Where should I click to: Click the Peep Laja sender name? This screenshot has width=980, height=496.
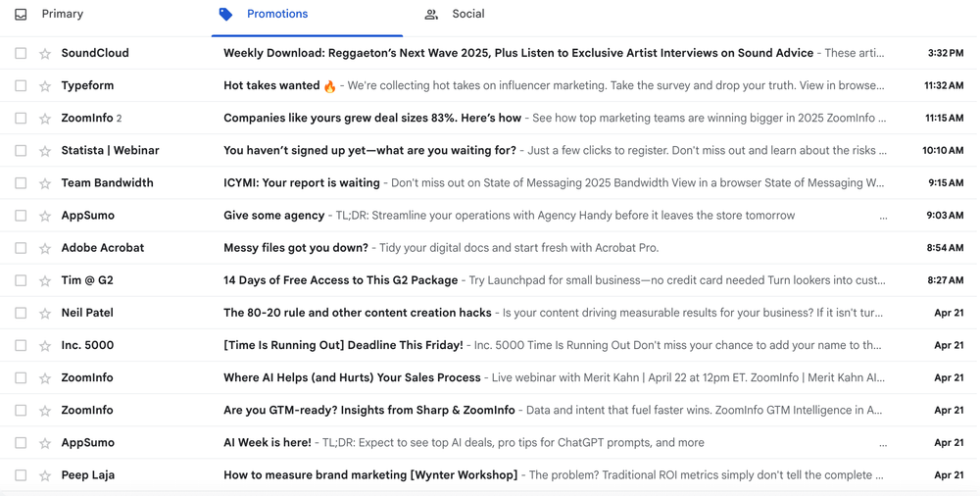click(88, 476)
